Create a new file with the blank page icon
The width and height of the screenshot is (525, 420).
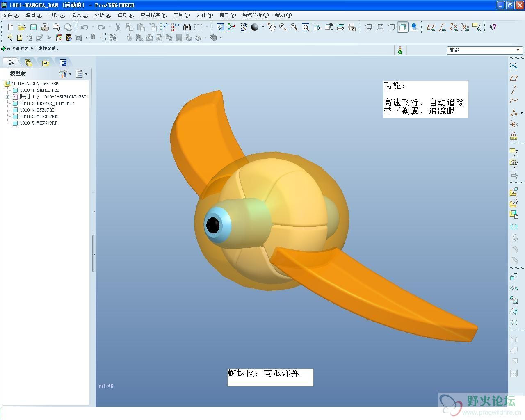[11, 27]
